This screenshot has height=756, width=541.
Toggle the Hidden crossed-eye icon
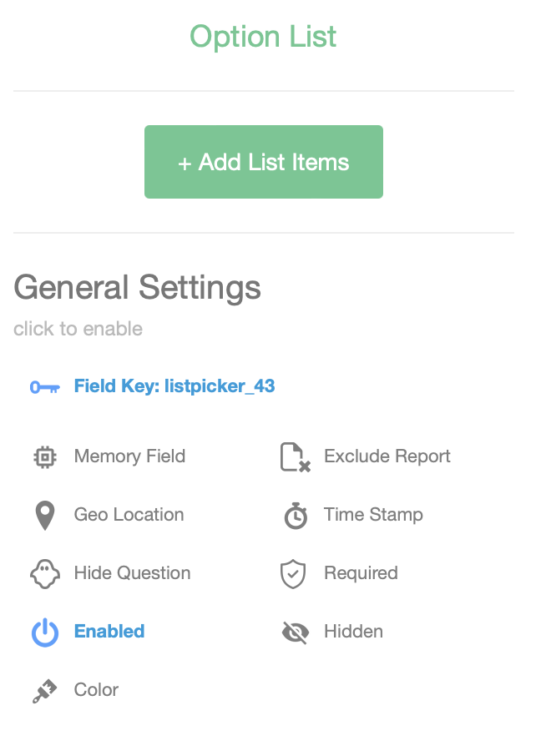[x=295, y=633]
